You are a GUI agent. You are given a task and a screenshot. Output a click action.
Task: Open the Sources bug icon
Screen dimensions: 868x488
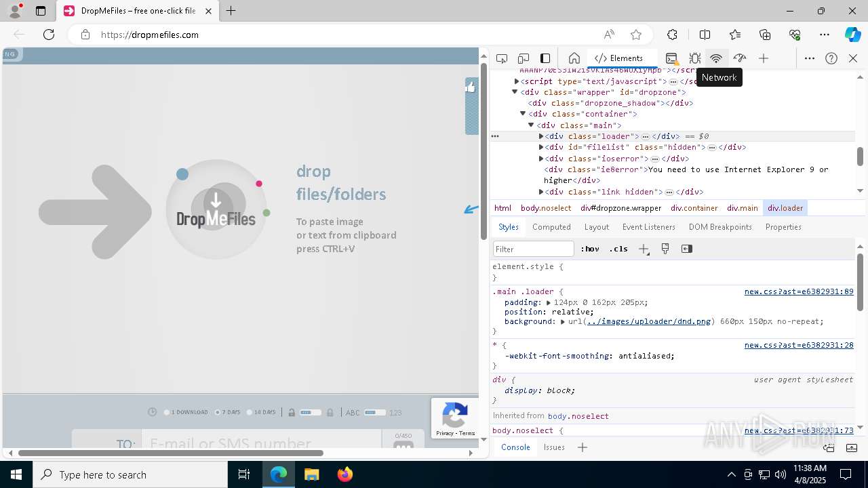pos(694,58)
